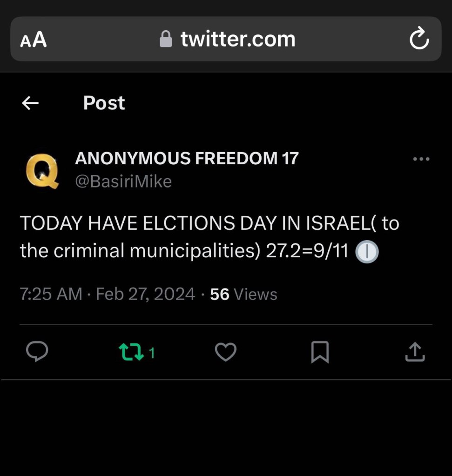
Task: Reload the page with refresh icon
Action: pyautogui.click(x=419, y=39)
